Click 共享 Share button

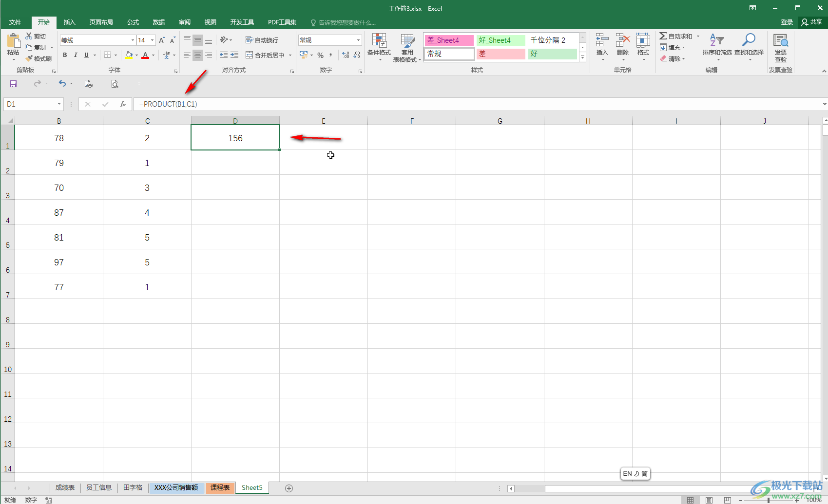(x=812, y=22)
